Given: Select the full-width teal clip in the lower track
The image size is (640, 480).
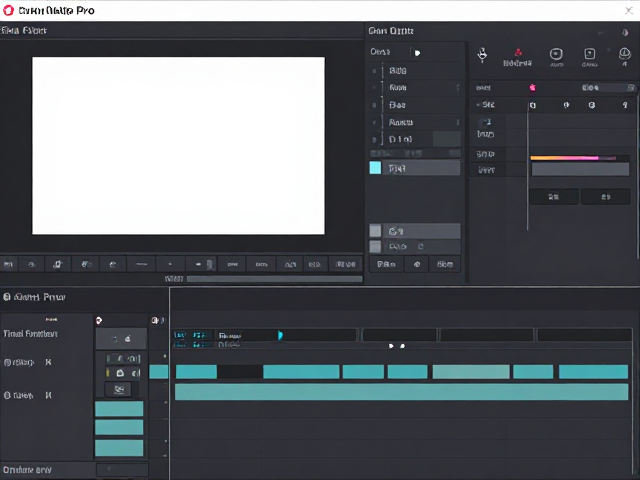Looking at the screenshot, I should [x=402, y=392].
